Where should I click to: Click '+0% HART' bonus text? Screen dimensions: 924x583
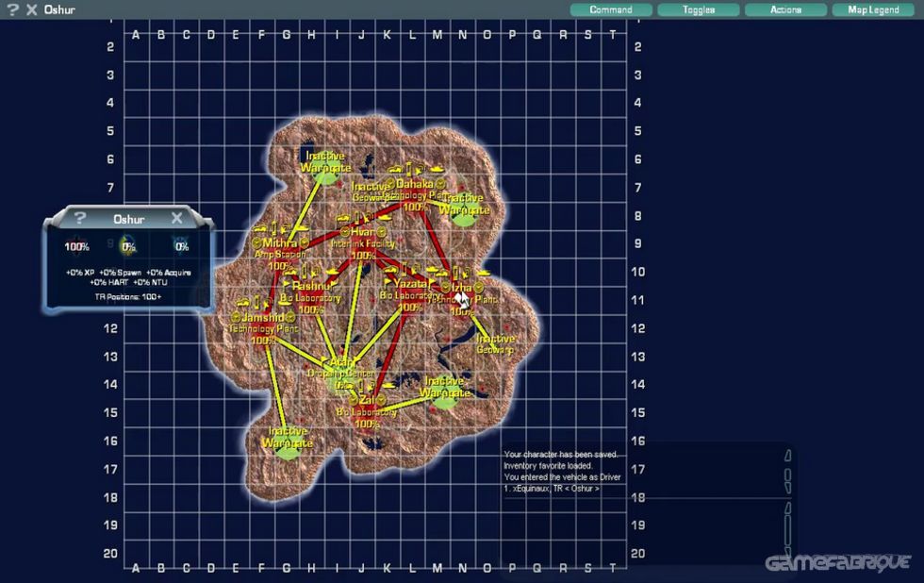coord(109,282)
